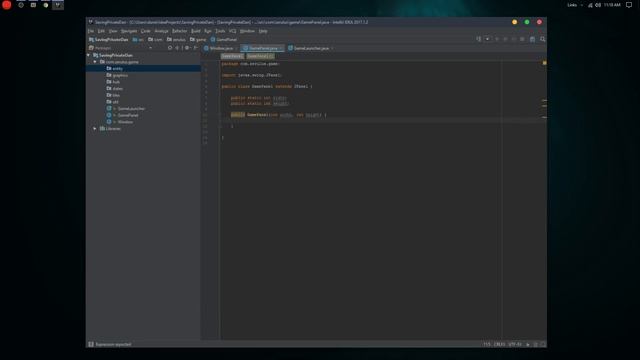This screenshot has width=640, height=360.
Task: Click the UTF-8 encoding in status bar
Action: [515, 344]
